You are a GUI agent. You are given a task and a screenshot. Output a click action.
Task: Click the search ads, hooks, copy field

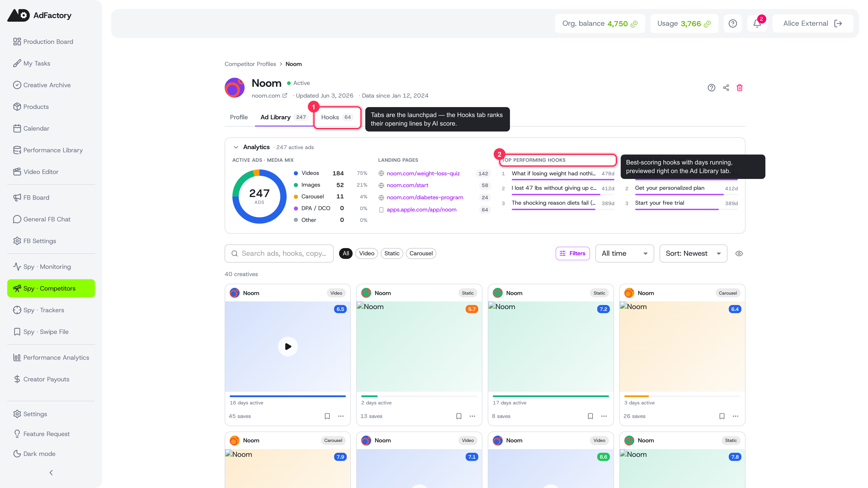(x=279, y=253)
